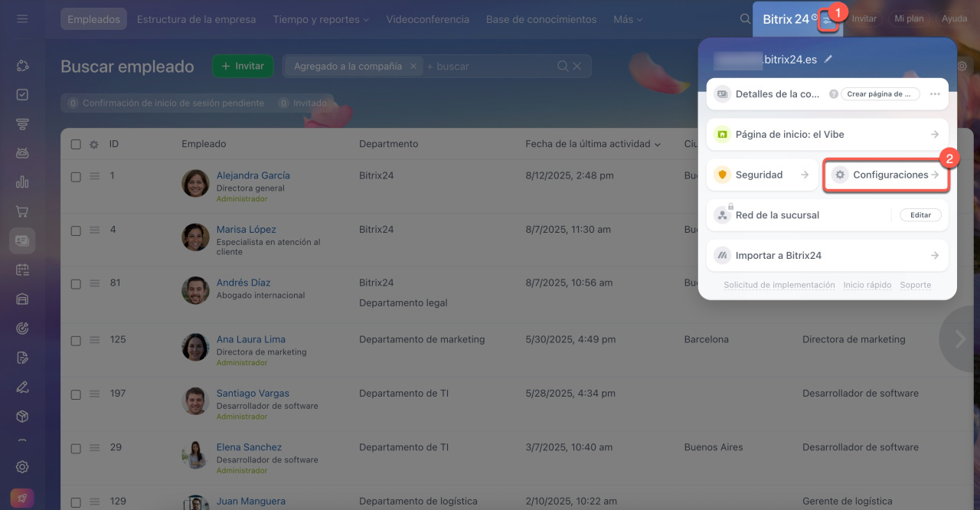Click the magnifier icon inside search field
The image size is (980, 510).
(x=563, y=67)
